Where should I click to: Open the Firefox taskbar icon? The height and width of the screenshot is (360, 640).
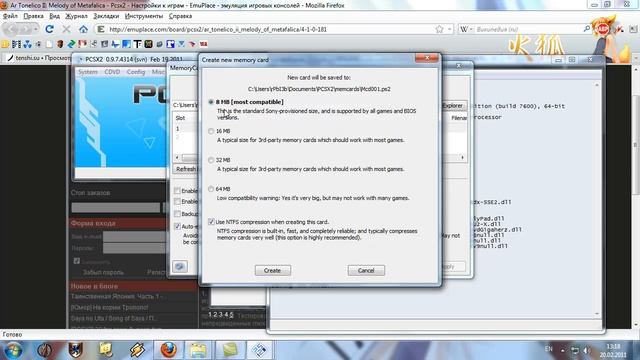coord(169,350)
